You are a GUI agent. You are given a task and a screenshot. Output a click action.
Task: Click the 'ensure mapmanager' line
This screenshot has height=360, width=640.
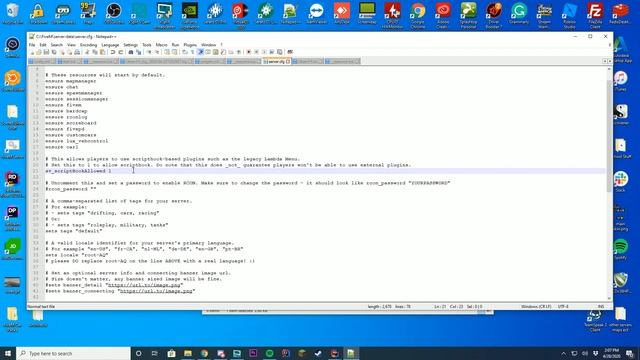71,81
